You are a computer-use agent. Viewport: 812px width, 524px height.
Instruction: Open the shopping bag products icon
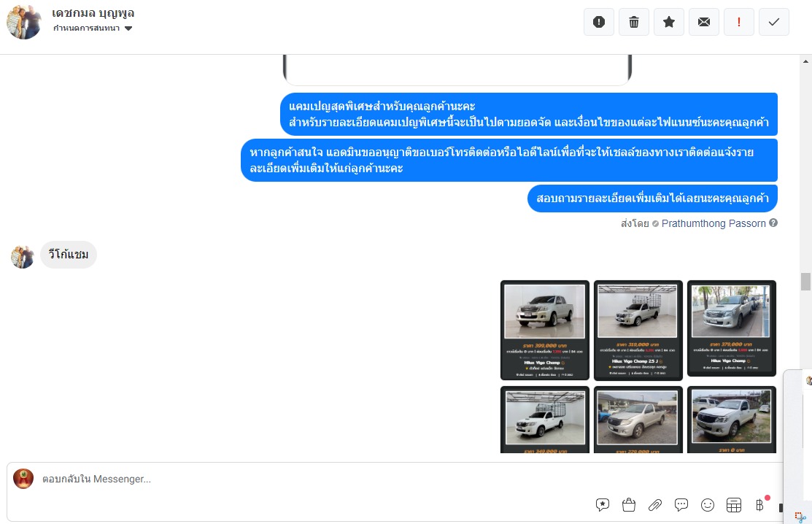click(x=629, y=504)
